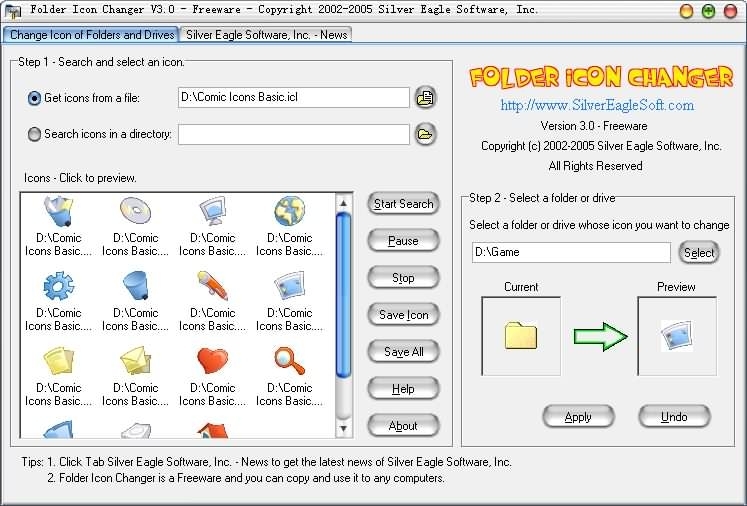Pick the yellow notes documents icon
The height and width of the screenshot is (506, 747).
[x=59, y=361]
